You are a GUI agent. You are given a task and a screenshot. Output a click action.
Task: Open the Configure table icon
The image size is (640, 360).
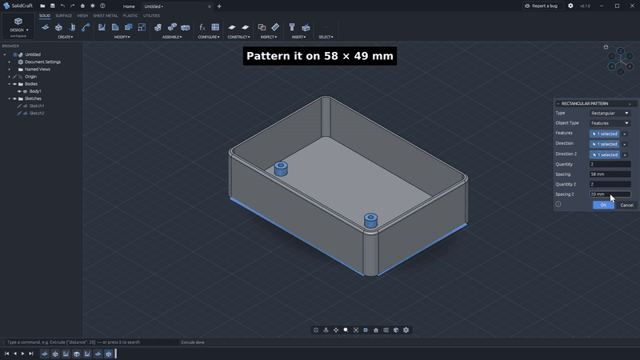tap(215, 27)
